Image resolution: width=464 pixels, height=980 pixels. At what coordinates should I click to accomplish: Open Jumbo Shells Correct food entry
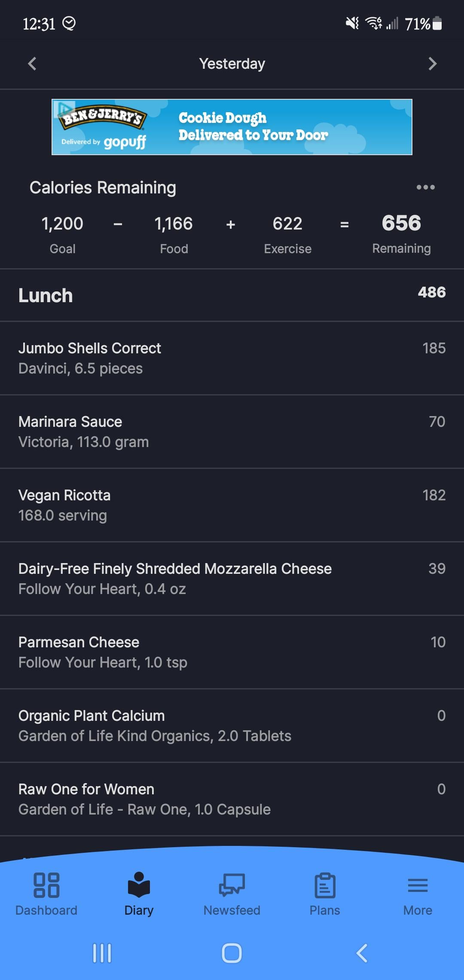tap(232, 358)
